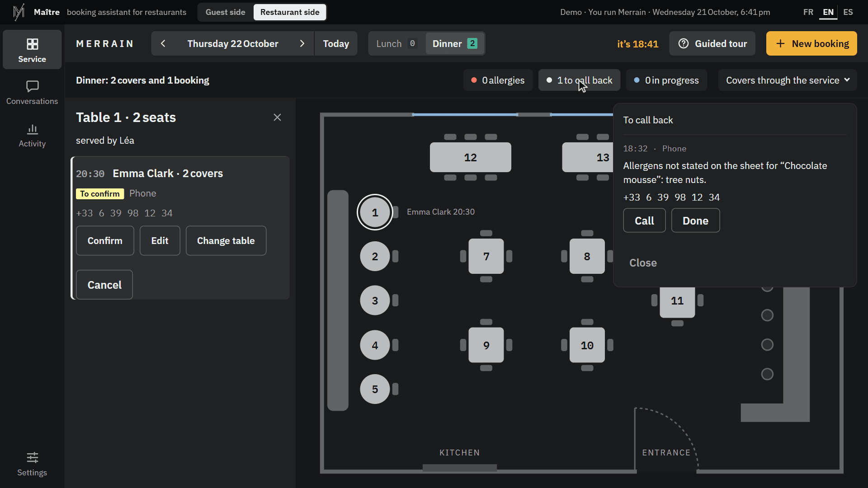Image resolution: width=868 pixels, height=488 pixels.
Task: Switch to Guest side view
Action: (225, 12)
